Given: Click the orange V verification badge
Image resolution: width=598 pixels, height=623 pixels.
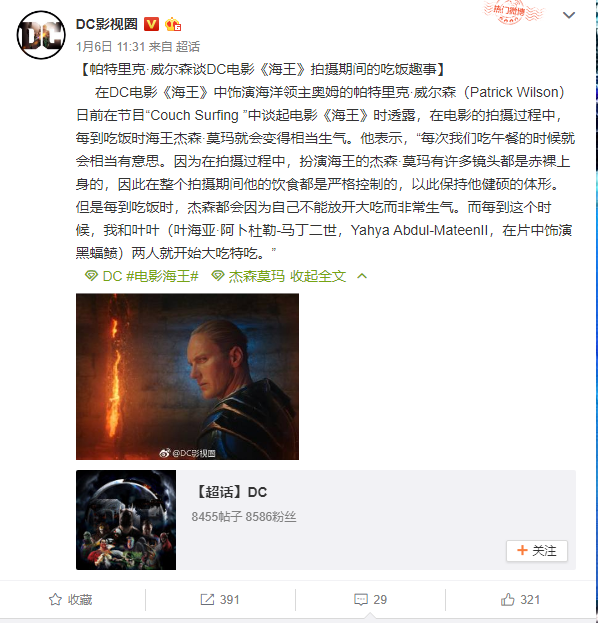Looking at the screenshot, I should coord(151,24).
